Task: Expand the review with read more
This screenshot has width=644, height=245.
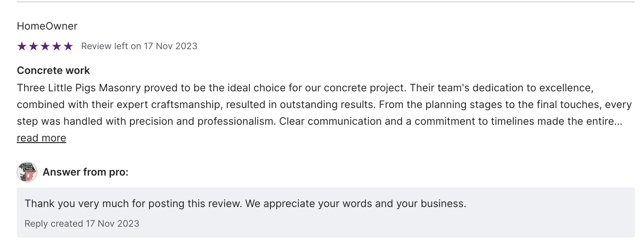Action: point(42,138)
